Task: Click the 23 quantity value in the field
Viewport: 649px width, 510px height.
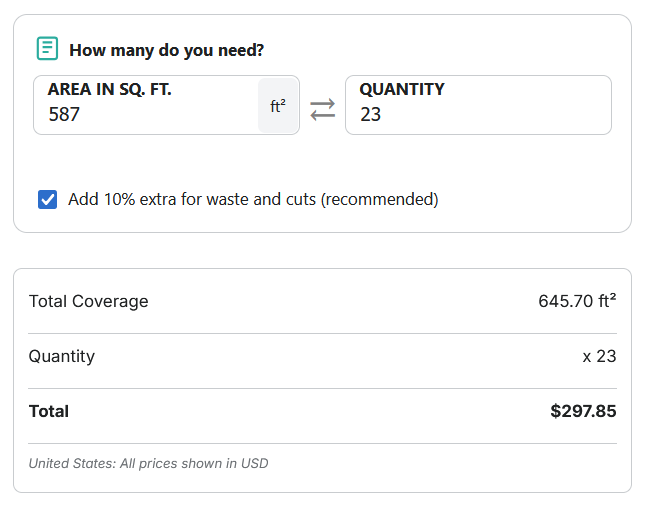Action: (x=370, y=114)
